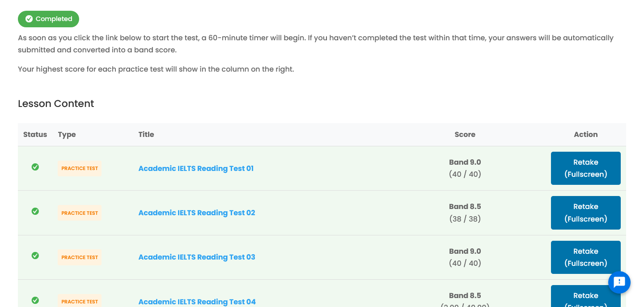
Task: Open Academic IELTS Reading Test 01
Action: coord(196,168)
